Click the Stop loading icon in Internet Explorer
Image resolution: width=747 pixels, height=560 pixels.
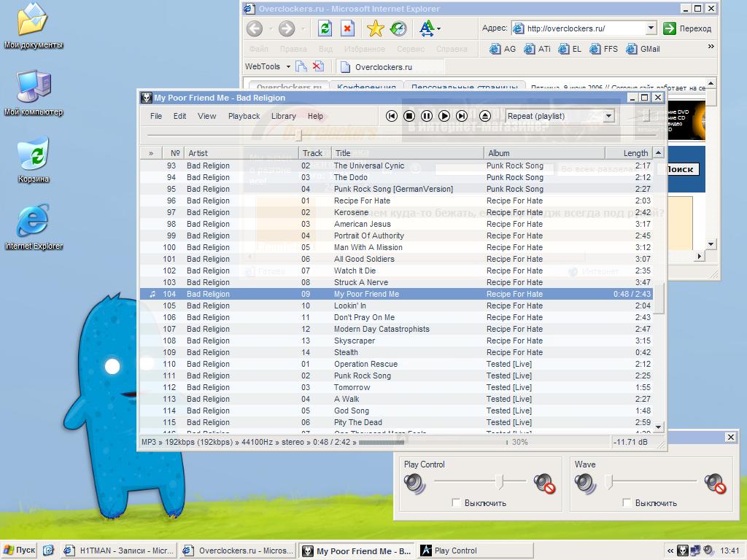coord(348,28)
